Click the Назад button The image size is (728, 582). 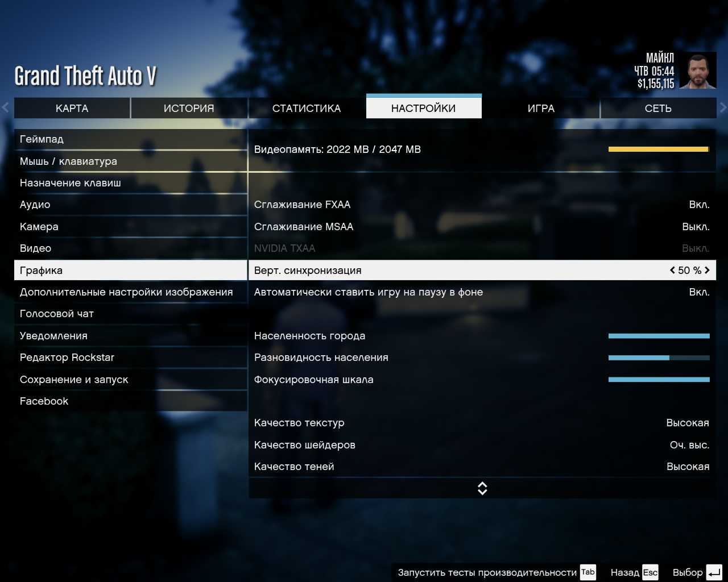[625, 572]
